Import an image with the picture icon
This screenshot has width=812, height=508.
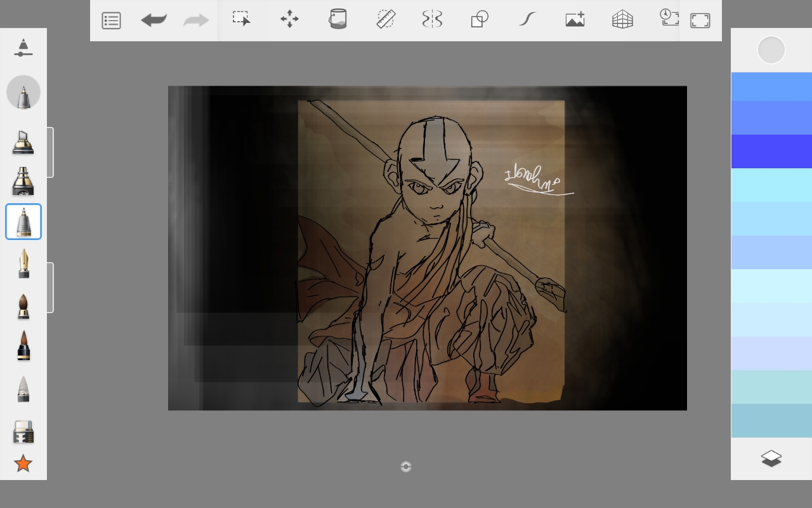(575, 19)
